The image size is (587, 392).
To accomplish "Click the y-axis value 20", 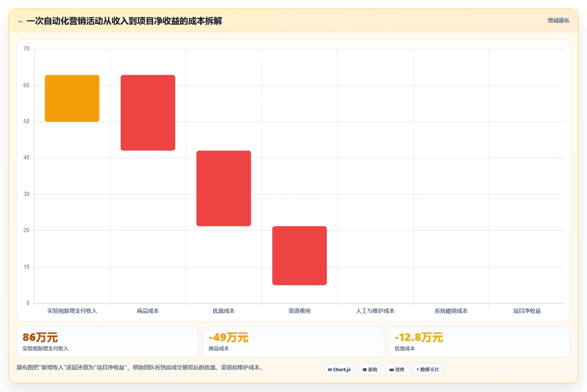I will tap(26, 230).
